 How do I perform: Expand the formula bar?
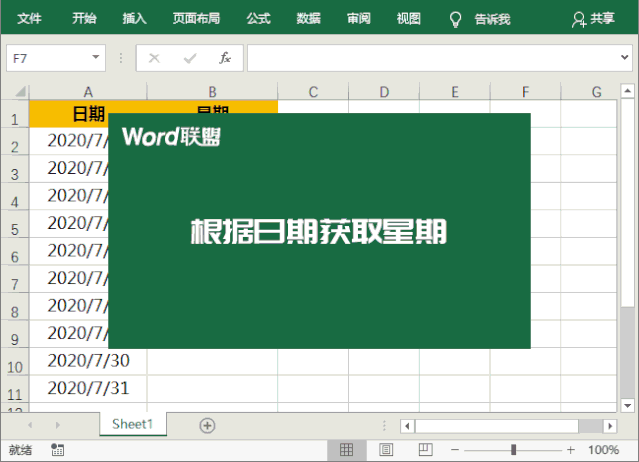coord(624,58)
